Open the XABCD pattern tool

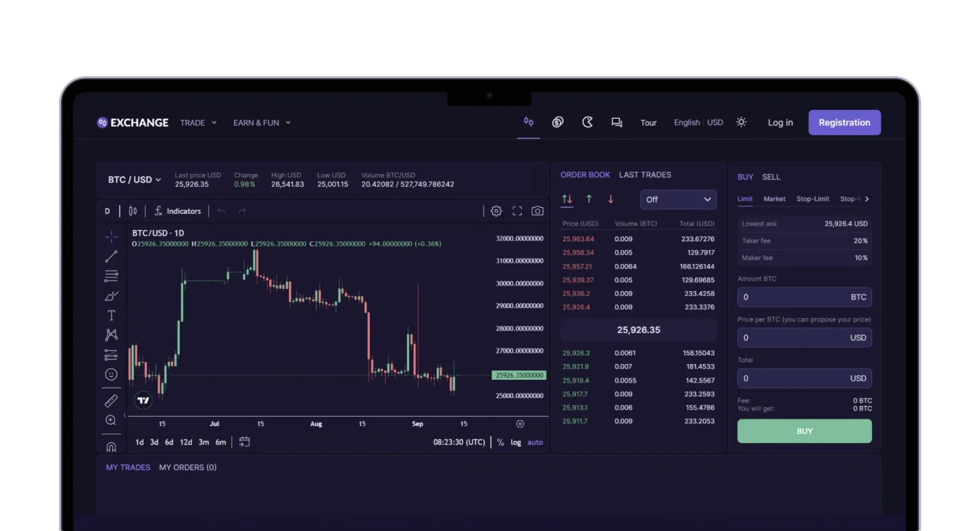[111, 334]
